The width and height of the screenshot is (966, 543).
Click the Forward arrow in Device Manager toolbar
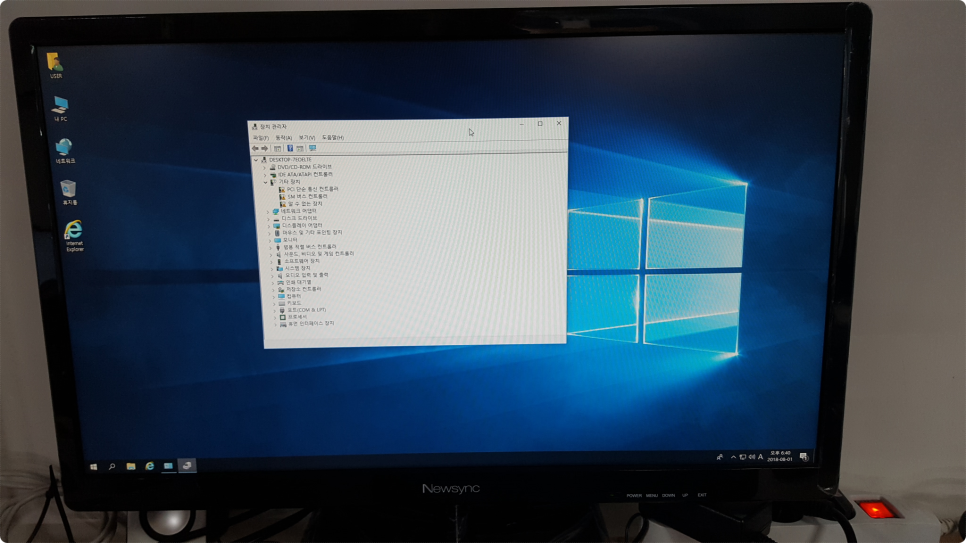click(x=265, y=149)
